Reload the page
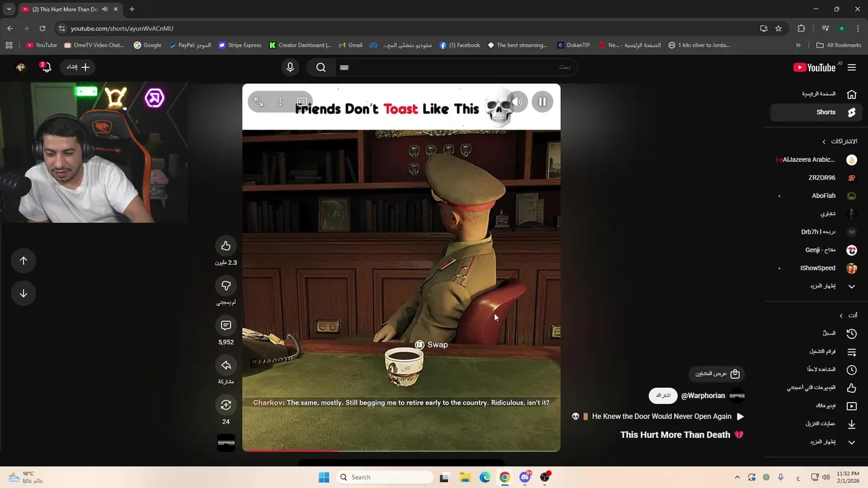The width and height of the screenshot is (868, 488). [42, 28]
